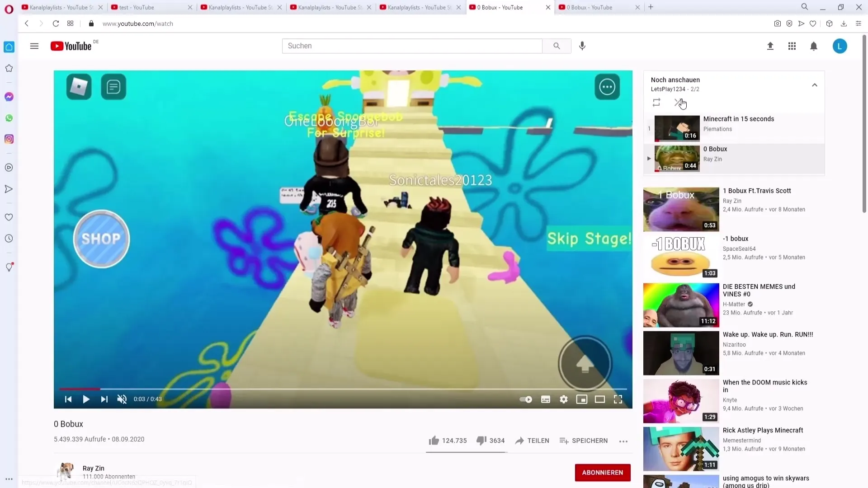Click the settings gear icon in player
The width and height of the screenshot is (868, 488).
coord(564,399)
